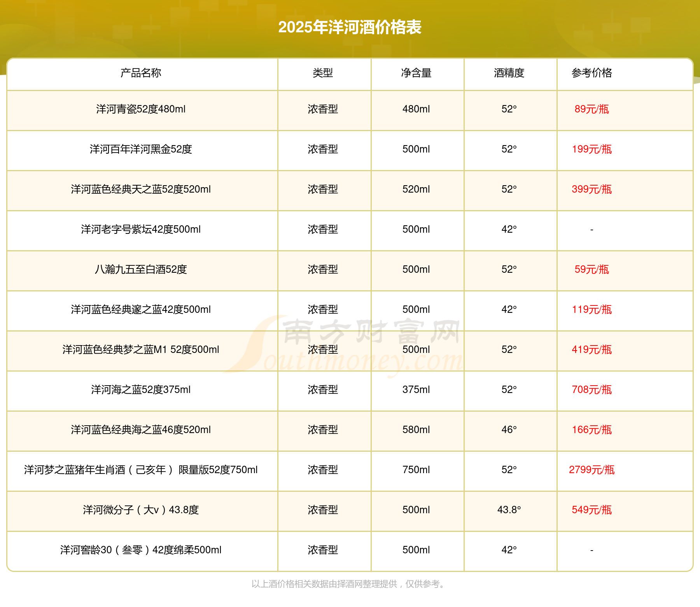Click the 199元/瓶 price

591,149
